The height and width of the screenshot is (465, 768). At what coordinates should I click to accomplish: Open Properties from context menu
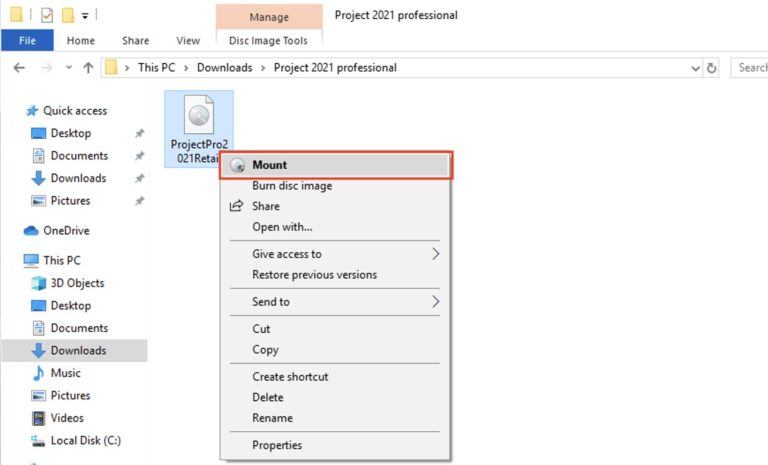point(336,445)
